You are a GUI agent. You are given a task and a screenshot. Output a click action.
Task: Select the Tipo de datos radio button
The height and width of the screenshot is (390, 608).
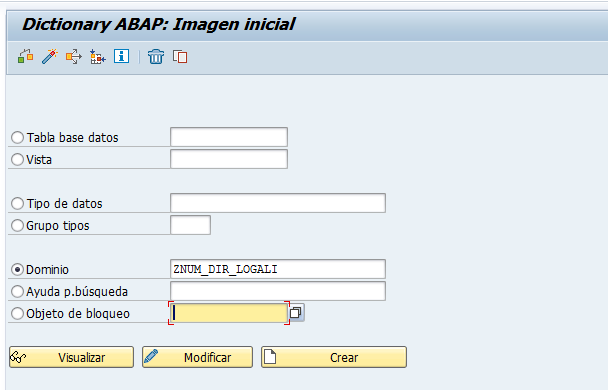pyautogui.click(x=17, y=203)
